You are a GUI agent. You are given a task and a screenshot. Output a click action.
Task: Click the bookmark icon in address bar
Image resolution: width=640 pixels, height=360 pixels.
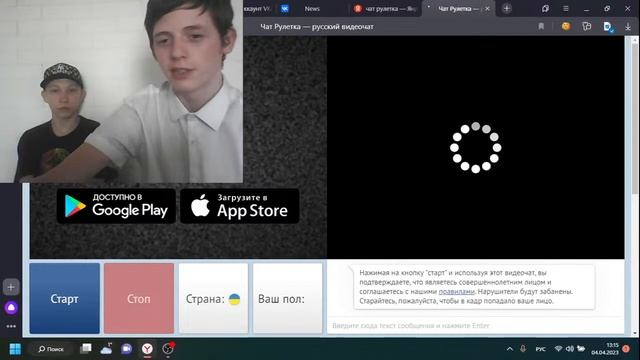point(541,27)
